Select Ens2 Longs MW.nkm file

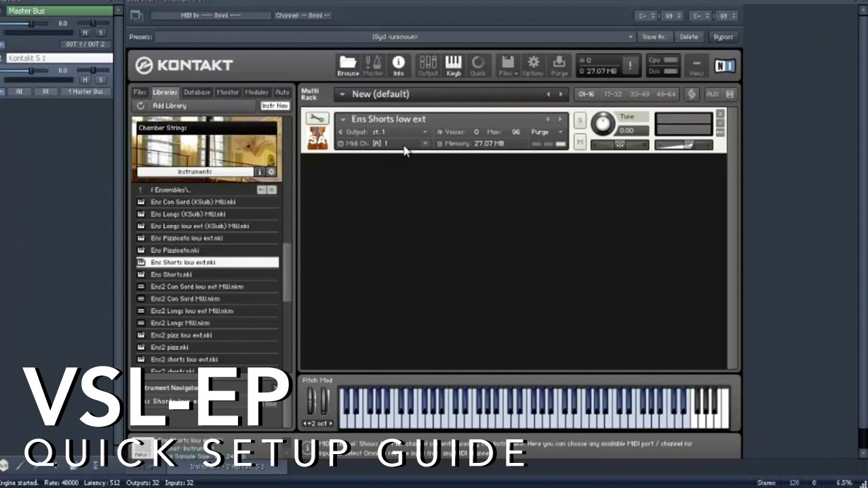[x=207, y=323]
